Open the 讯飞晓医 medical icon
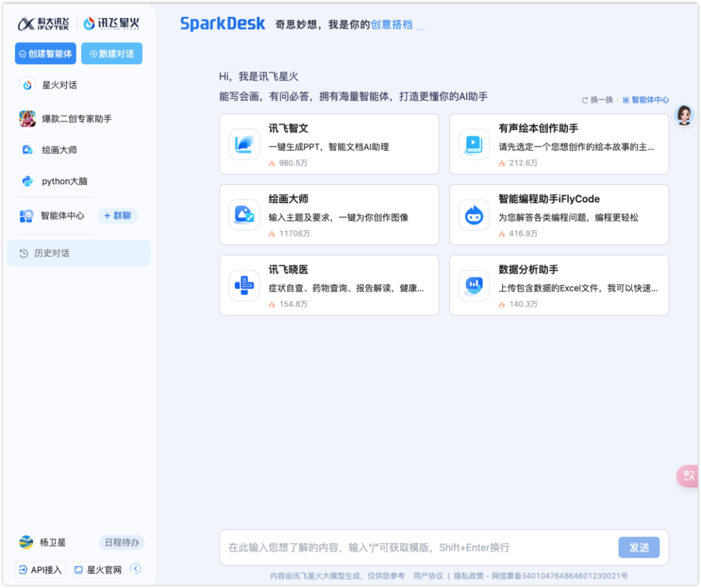The height and width of the screenshot is (588, 701). pos(243,285)
